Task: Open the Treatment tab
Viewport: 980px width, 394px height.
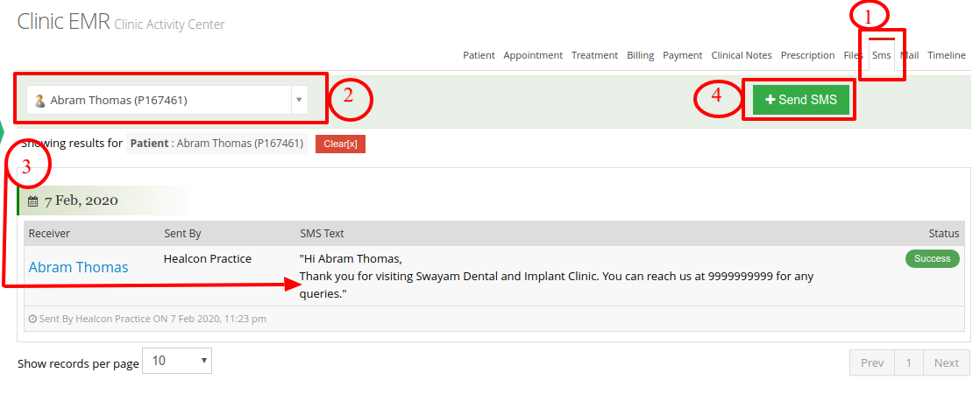Action: (x=594, y=55)
